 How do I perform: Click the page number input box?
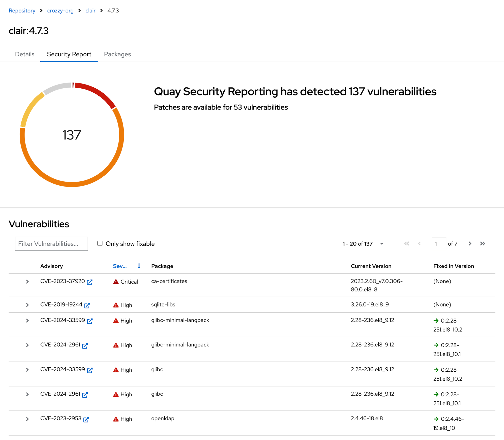pyautogui.click(x=438, y=243)
